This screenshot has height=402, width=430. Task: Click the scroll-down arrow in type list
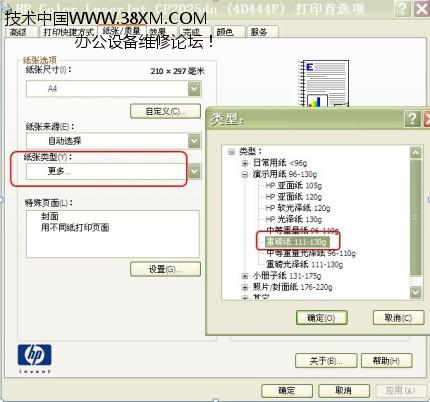[x=415, y=292]
